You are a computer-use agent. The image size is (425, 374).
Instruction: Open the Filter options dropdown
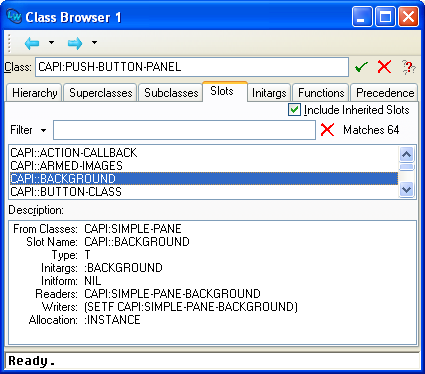click(43, 130)
